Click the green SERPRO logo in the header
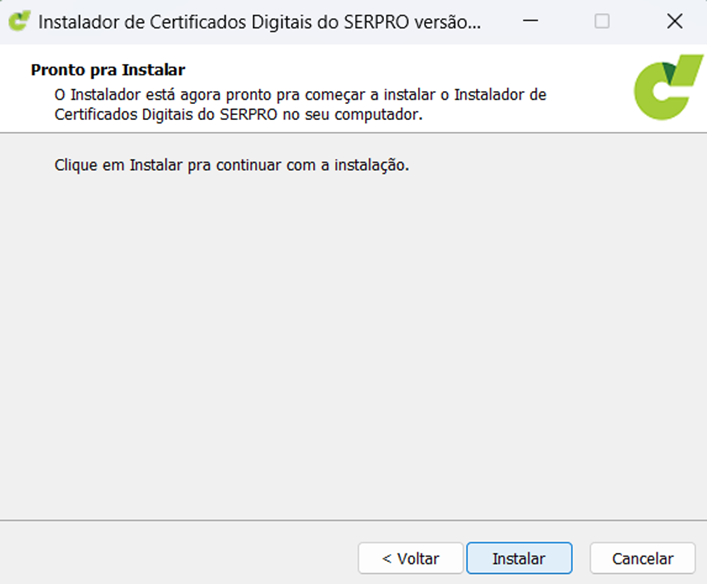This screenshot has width=707, height=584. coord(668,87)
